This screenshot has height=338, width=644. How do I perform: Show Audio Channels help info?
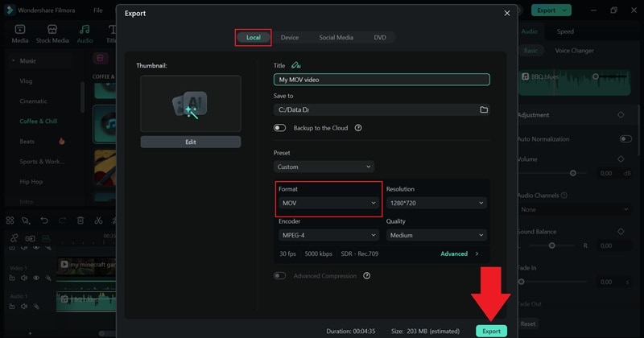[x=564, y=195]
